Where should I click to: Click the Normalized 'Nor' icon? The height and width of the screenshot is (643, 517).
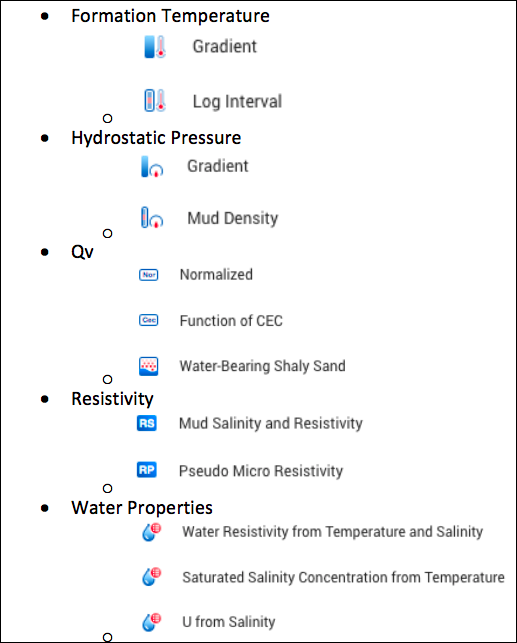tap(148, 275)
